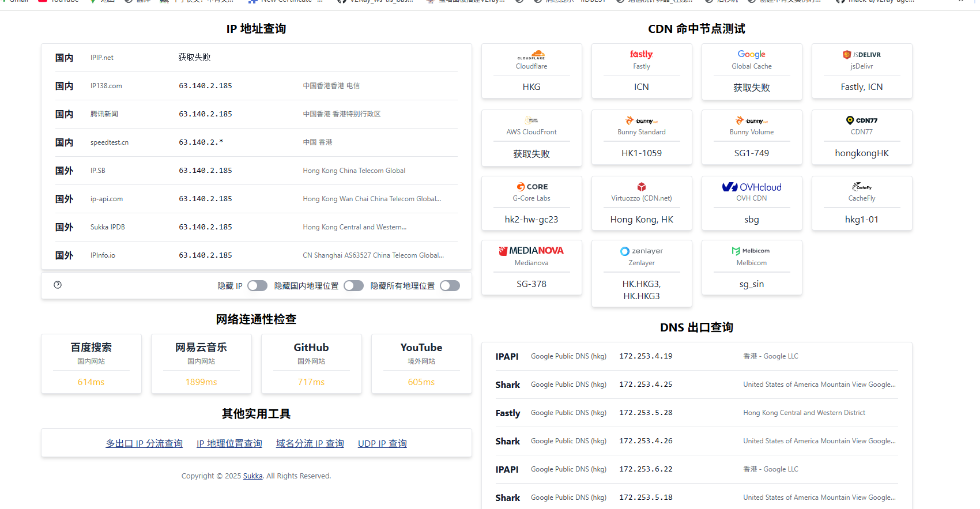Screen dimensions: 980x509
Task: Click the Melbicom sg_sin value
Action: point(752,284)
